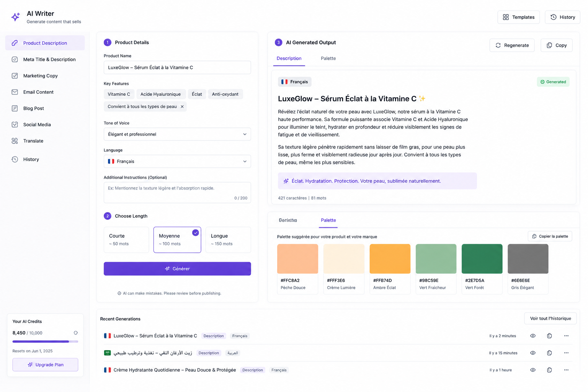Click the History clock icon in the sidebar

click(x=15, y=159)
